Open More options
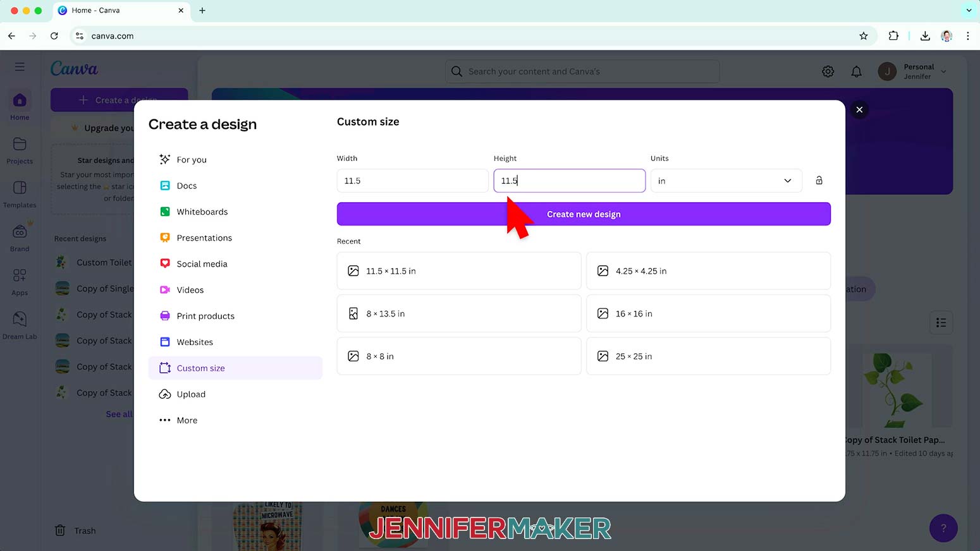Viewport: 980px width, 551px height. coord(235,420)
